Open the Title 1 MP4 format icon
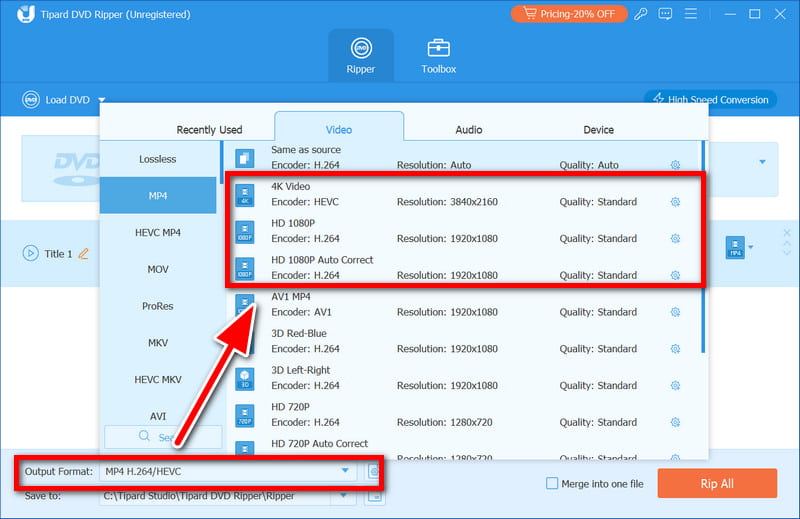This screenshot has height=519, width=800. pos(735,248)
